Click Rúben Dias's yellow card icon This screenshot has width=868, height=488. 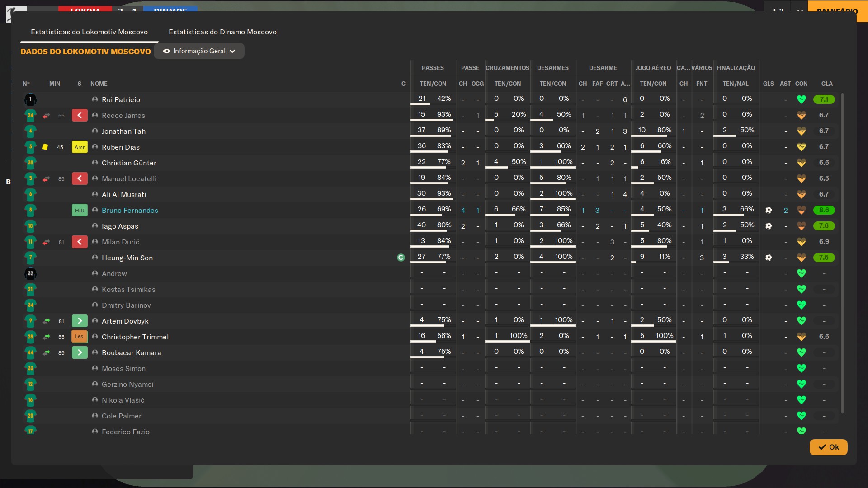(45, 147)
